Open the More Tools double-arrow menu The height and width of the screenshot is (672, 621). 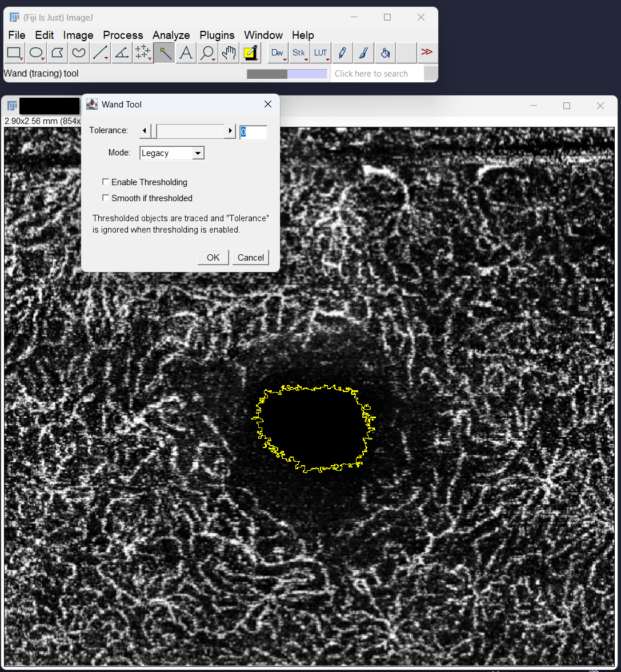(x=427, y=53)
